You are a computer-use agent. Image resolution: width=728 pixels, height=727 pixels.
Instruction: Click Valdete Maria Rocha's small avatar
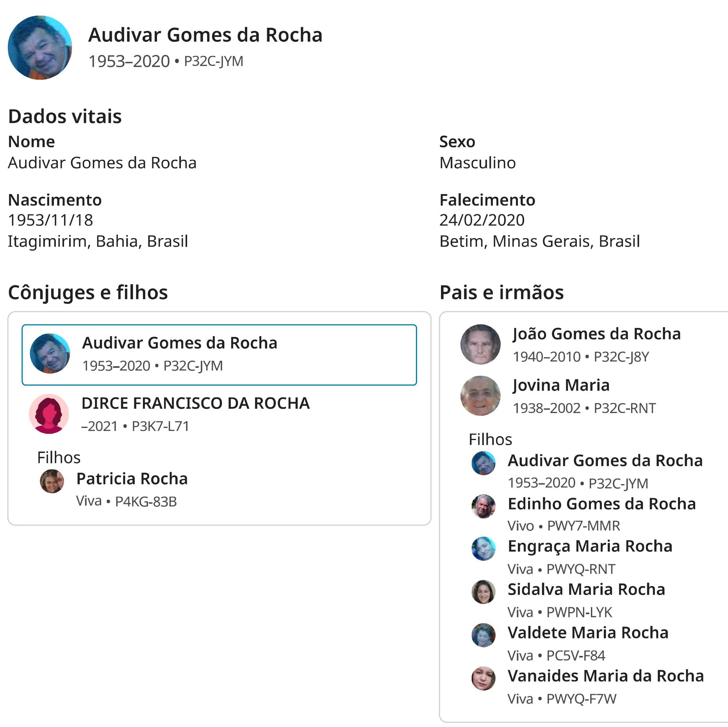click(484, 635)
